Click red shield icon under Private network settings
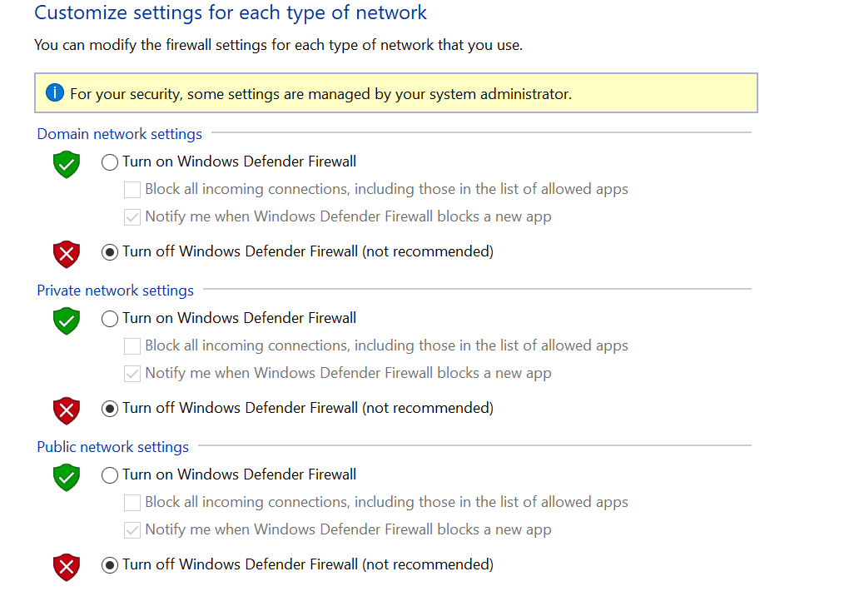 tap(67, 410)
